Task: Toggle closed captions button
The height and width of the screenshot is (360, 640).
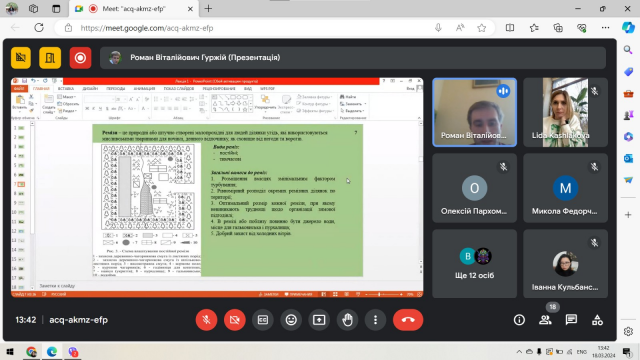Action: click(x=263, y=320)
